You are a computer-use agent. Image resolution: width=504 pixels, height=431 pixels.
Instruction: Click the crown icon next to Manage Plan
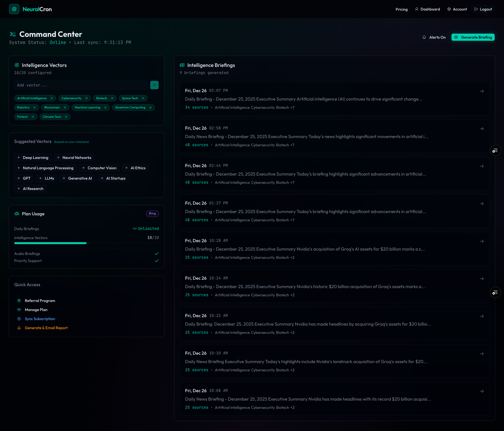19,309
